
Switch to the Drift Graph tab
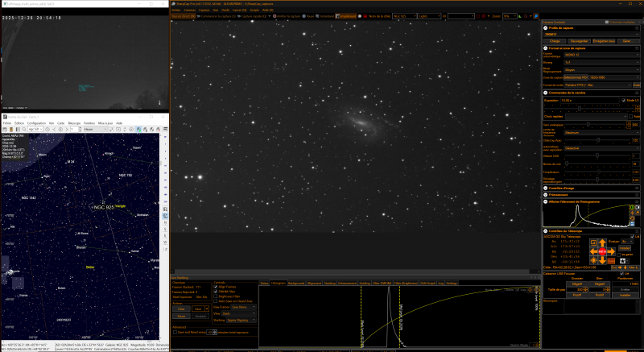pos(427,284)
